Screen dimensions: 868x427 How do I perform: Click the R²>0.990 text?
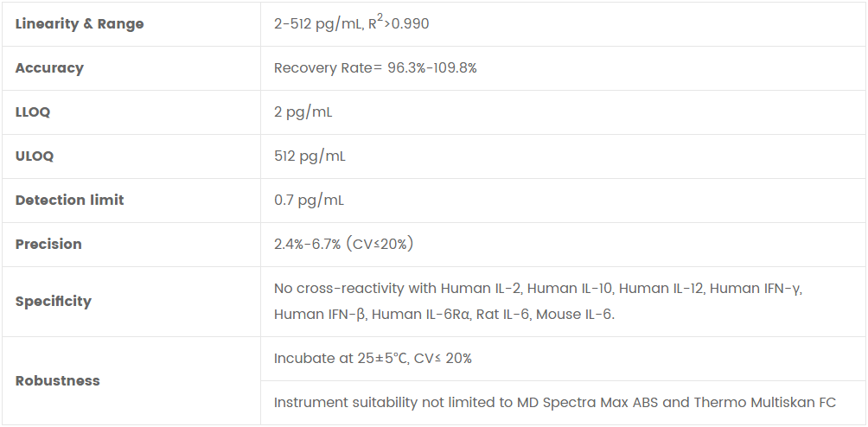(x=399, y=23)
